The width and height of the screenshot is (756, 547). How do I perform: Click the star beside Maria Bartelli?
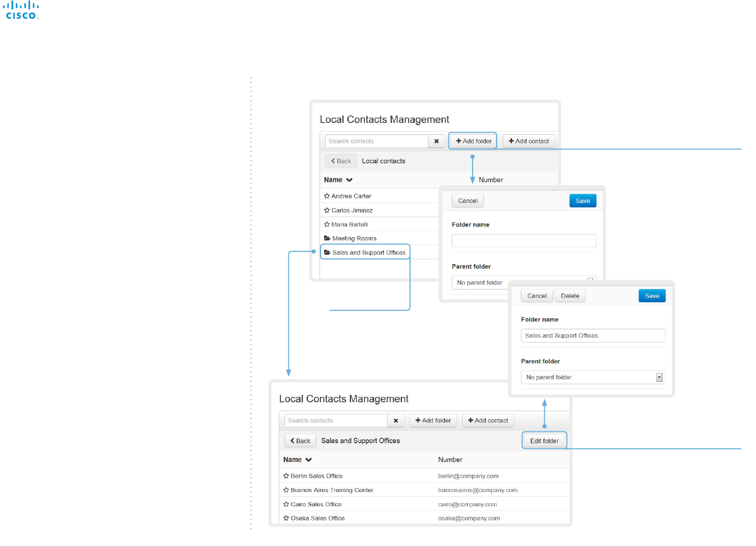coord(327,224)
